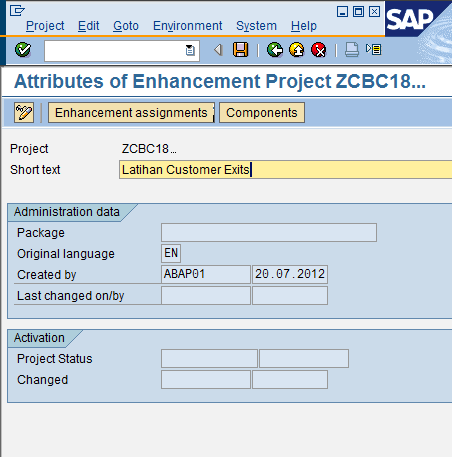452x457 pixels.
Task: Open the Environment menu
Action: [187, 26]
